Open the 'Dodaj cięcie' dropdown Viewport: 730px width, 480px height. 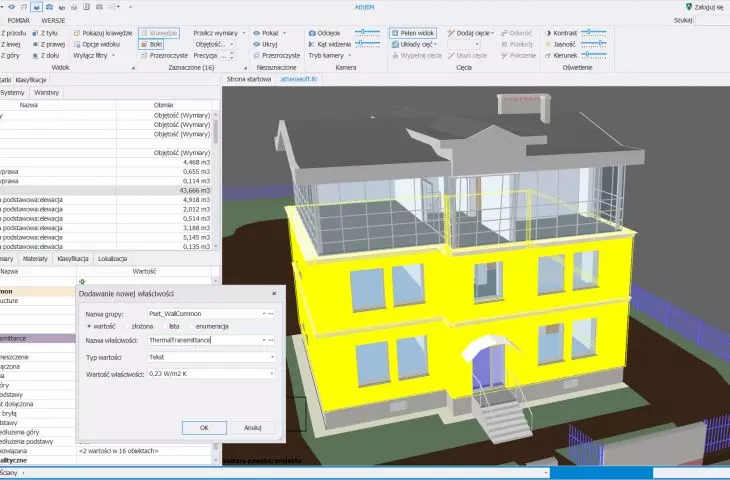(x=493, y=33)
